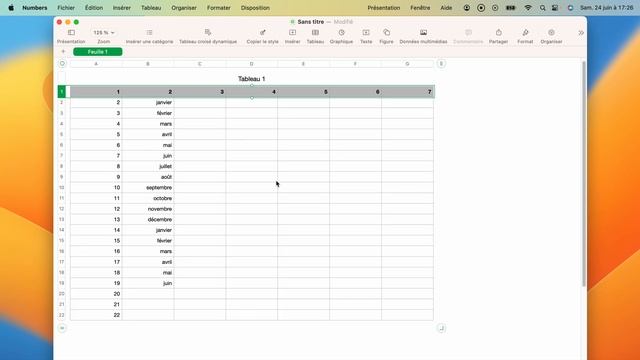Select the cell containing novembre
The height and width of the screenshot is (360, 640).
(x=148, y=209)
